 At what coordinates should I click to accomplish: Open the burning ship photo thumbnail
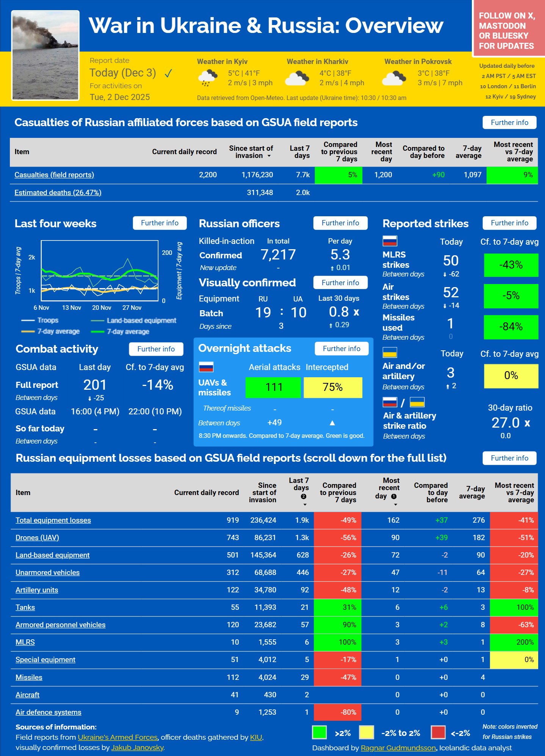pos(45,55)
